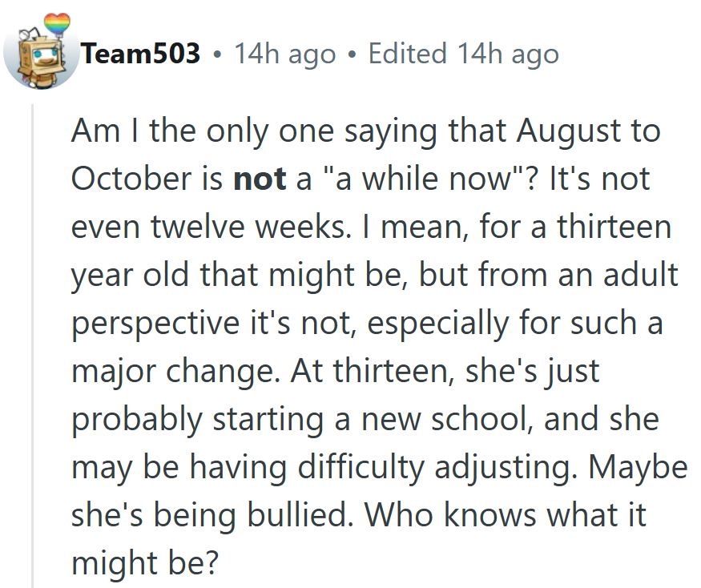Image resolution: width=701 pixels, height=588 pixels.
Task: Click the rainbow heart balloon on avatar
Action: pos(57,22)
